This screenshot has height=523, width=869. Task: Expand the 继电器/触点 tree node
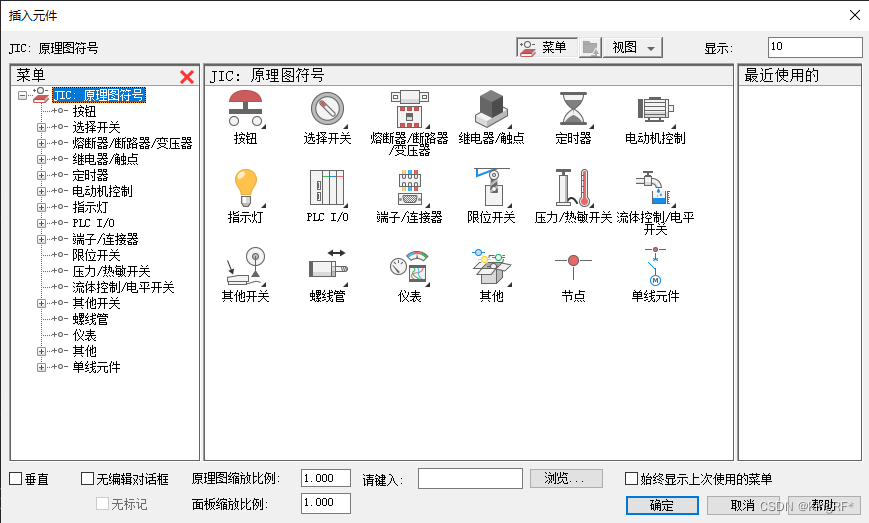41,160
